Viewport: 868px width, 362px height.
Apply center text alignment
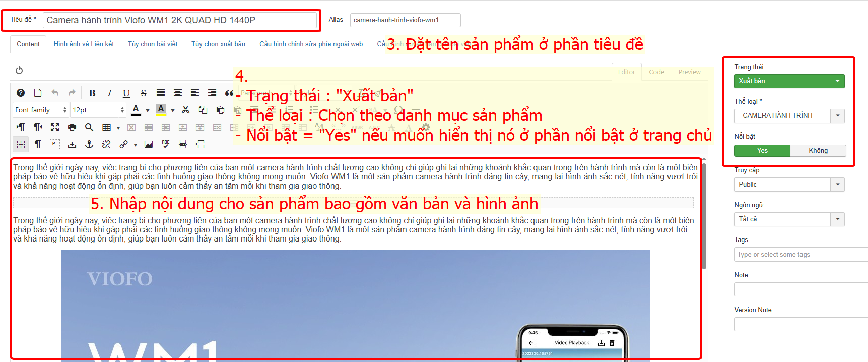click(x=178, y=93)
